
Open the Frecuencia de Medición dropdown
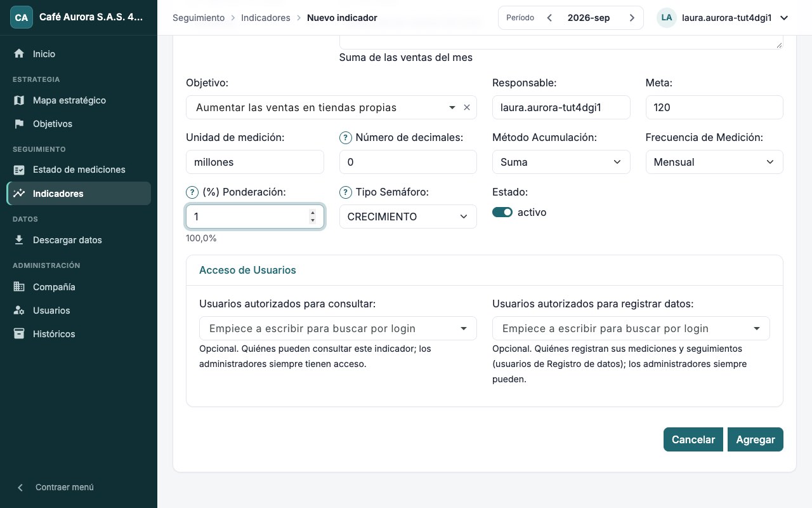(x=714, y=162)
